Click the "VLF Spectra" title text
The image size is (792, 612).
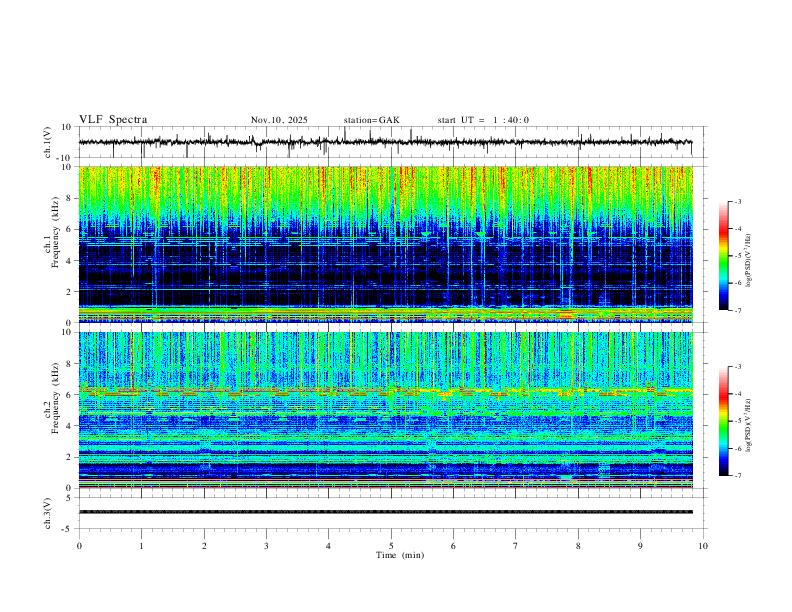(x=113, y=120)
